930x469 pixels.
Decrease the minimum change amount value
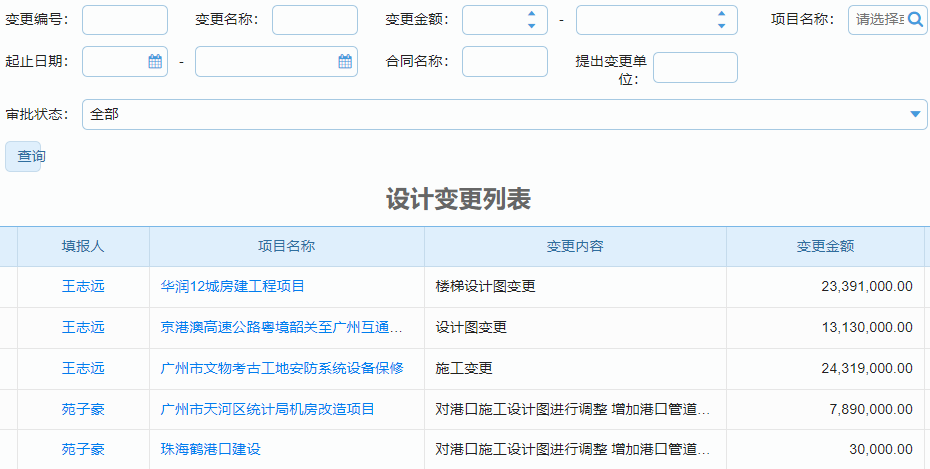(x=531, y=26)
